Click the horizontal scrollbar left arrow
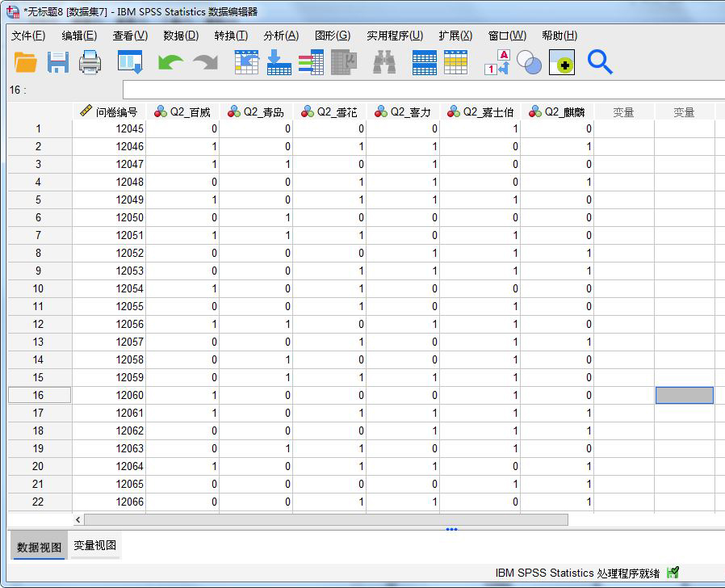Screen dimensions: 725x588 coord(78,520)
